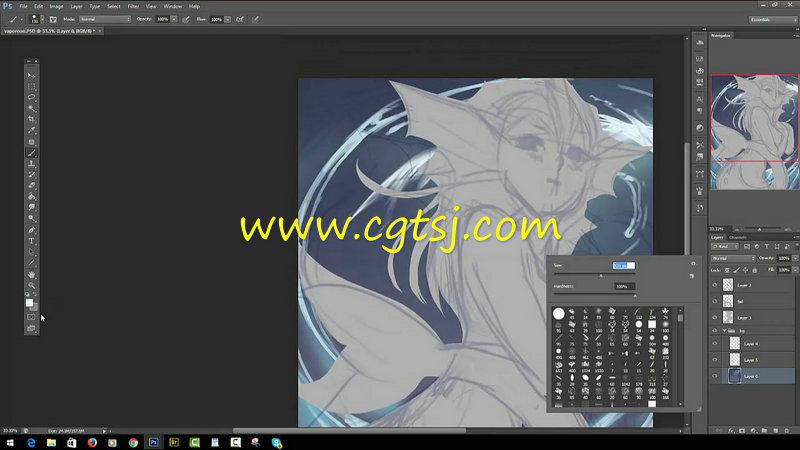The width and height of the screenshot is (800, 450).
Task: Click the brush Size input field
Action: (x=623, y=265)
